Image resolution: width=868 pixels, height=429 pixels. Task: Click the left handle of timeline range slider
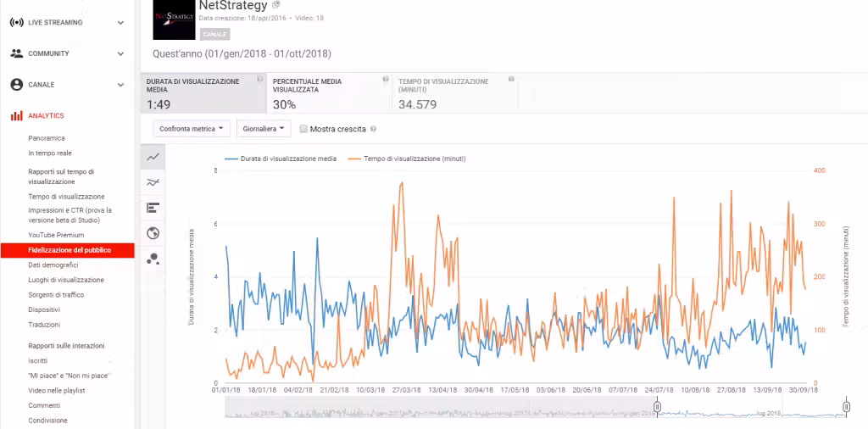pyautogui.click(x=658, y=407)
